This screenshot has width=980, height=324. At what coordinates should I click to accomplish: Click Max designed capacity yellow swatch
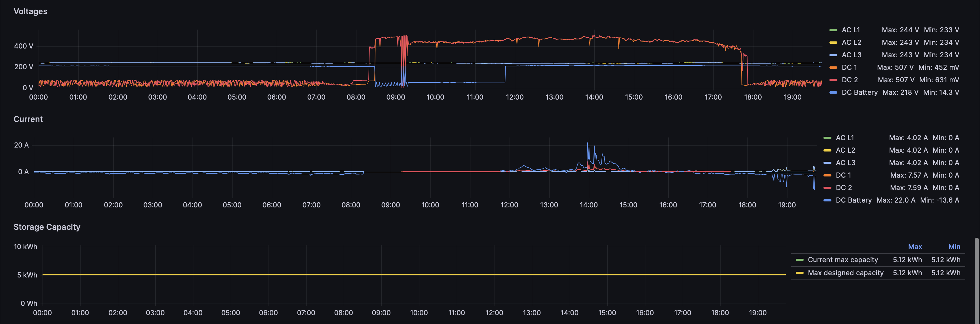[799, 273]
